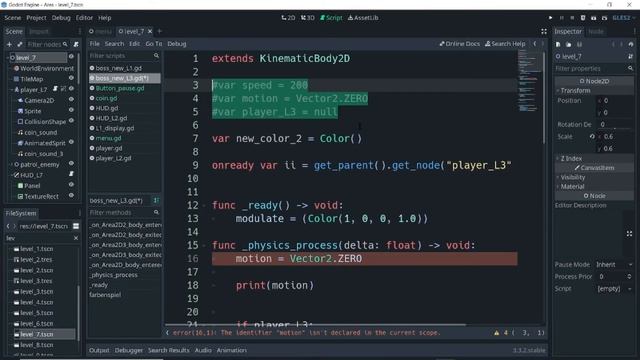Click the script minimap overview
The width and height of the screenshot is (640, 360).
click(x=529, y=81)
